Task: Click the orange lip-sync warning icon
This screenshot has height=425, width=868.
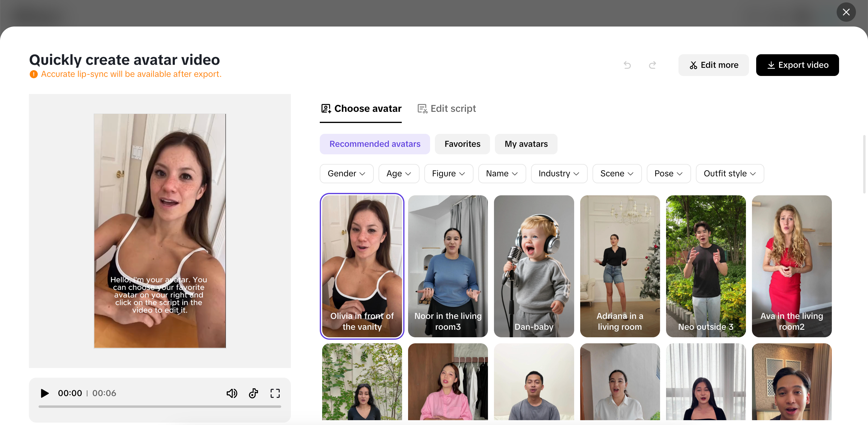Action: tap(33, 74)
